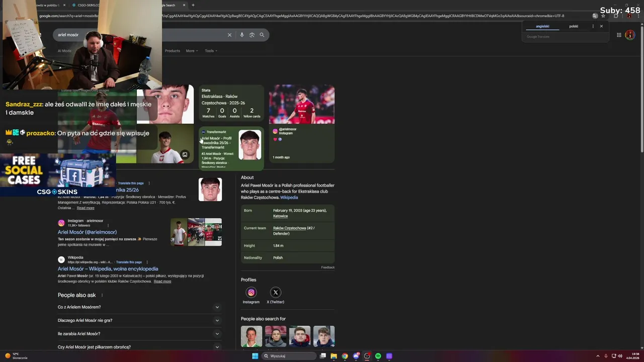Expand the Tools dropdown
The height and width of the screenshot is (362, 644).
click(211, 51)
